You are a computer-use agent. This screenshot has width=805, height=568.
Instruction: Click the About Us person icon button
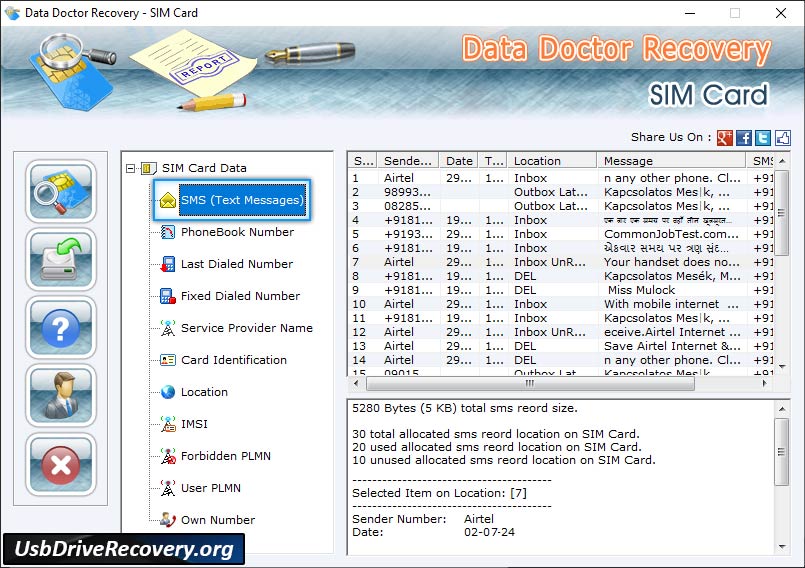coord(61,396)
